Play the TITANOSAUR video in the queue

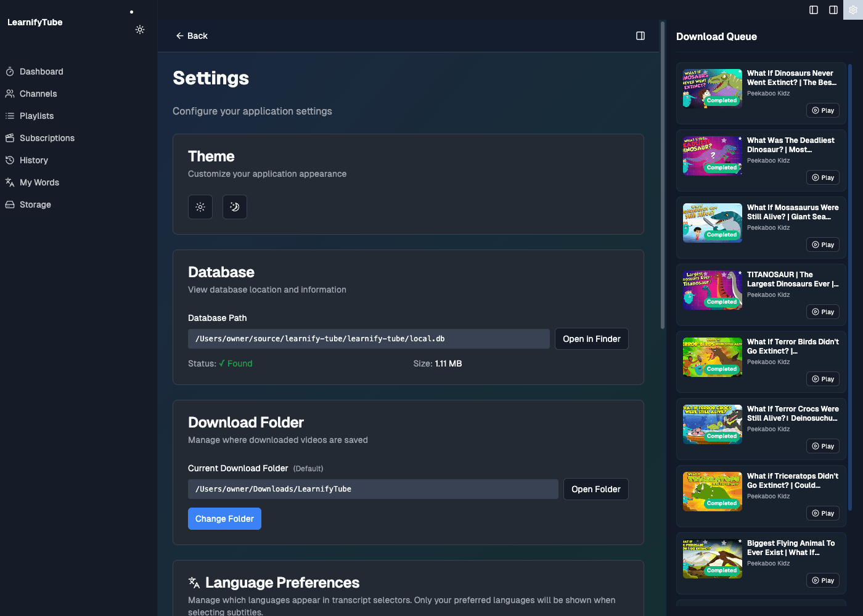click(822, 312)
